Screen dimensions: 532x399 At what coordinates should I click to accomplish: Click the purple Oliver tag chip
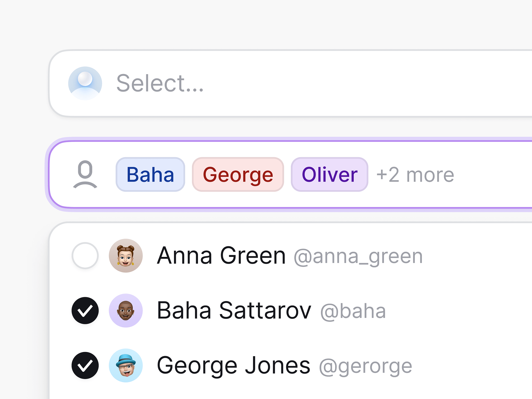tap(329, 175)
